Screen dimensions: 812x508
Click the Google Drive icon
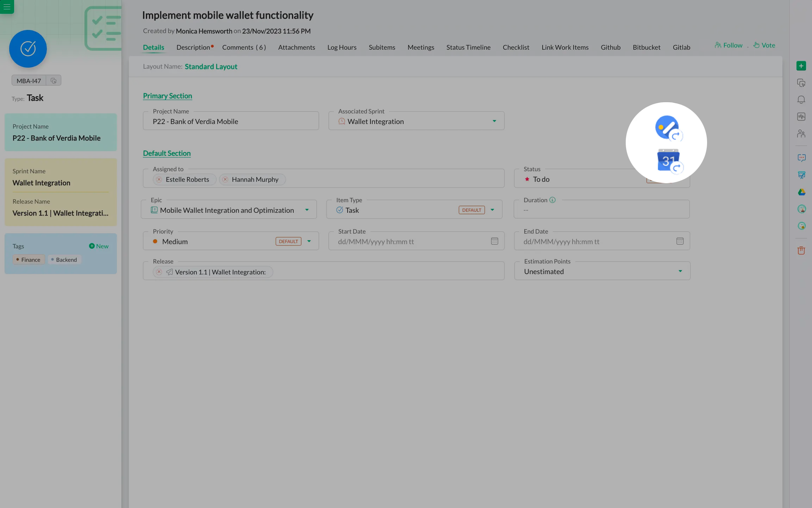coord(801,192)
